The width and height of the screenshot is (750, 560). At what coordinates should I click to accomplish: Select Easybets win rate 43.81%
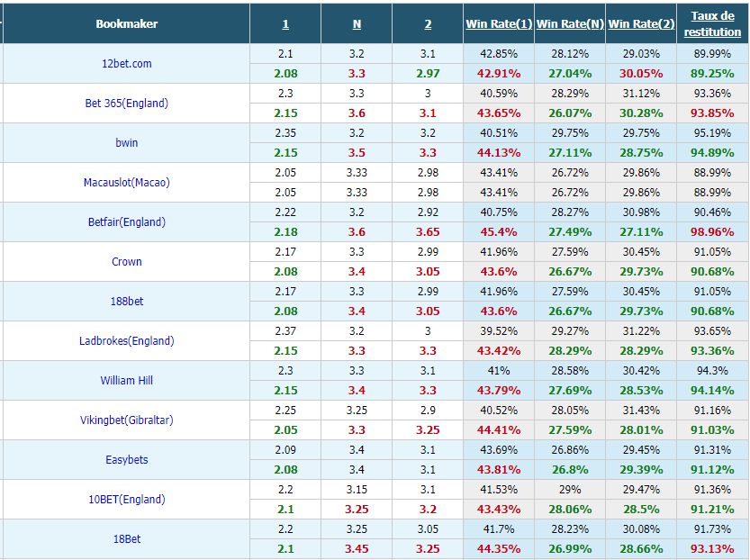[499, 470]
